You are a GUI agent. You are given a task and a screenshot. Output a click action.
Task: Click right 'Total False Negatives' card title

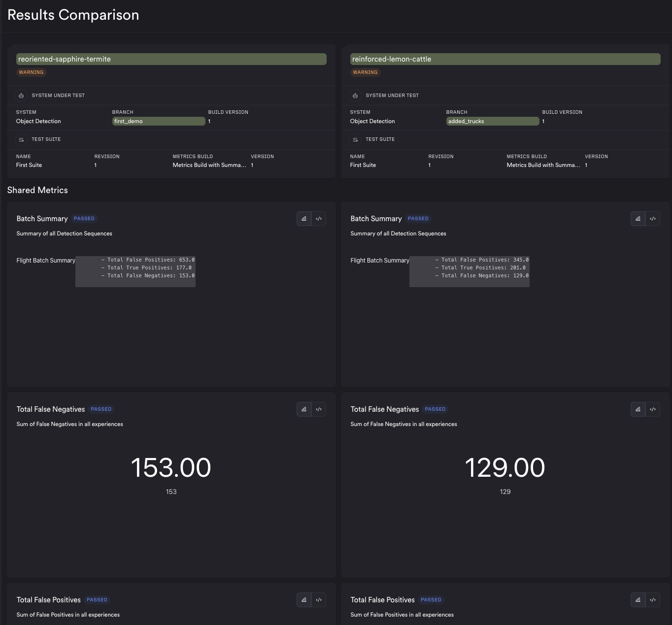385,409
